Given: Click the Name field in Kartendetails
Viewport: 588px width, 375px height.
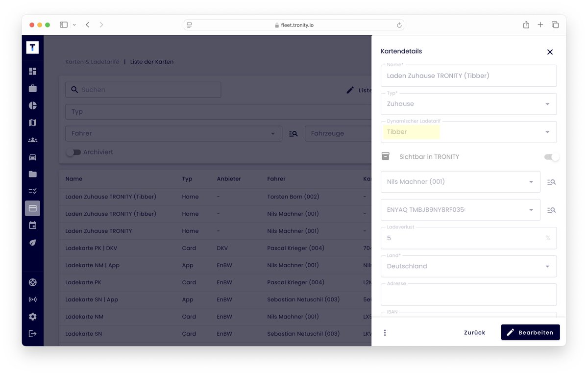Looking at the screenshot, I should click(468, 76).
